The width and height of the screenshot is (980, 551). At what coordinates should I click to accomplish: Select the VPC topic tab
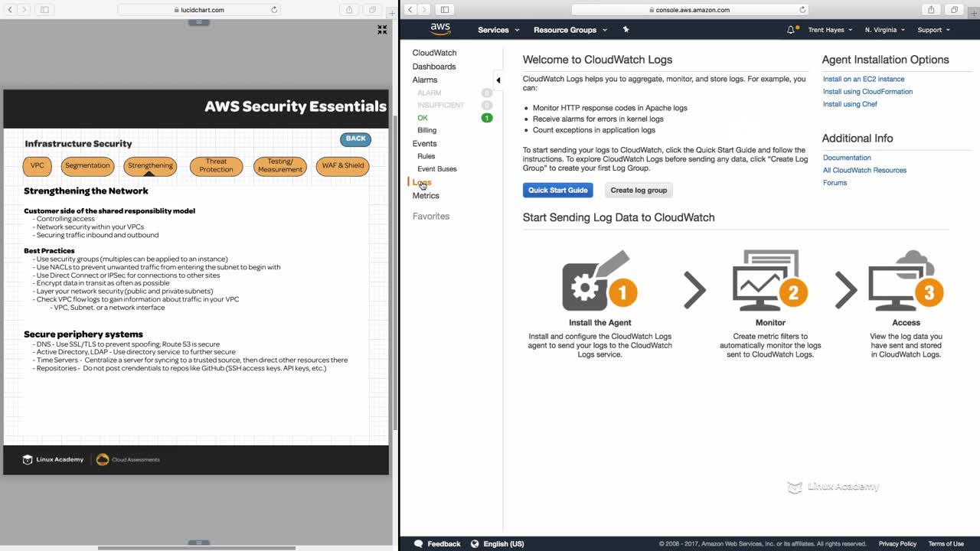pos(38,165)
